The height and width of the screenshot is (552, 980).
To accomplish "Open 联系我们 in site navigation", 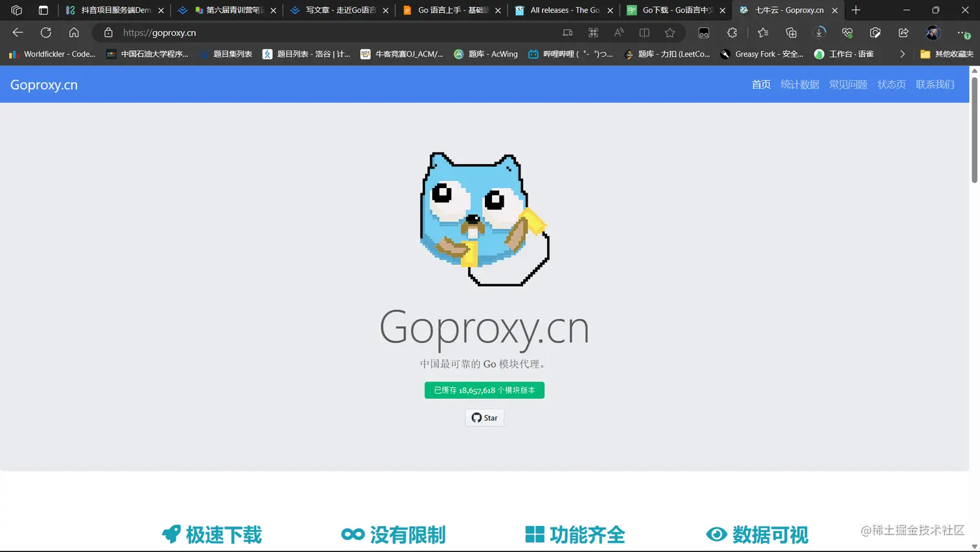I will (x=935, y=84).
